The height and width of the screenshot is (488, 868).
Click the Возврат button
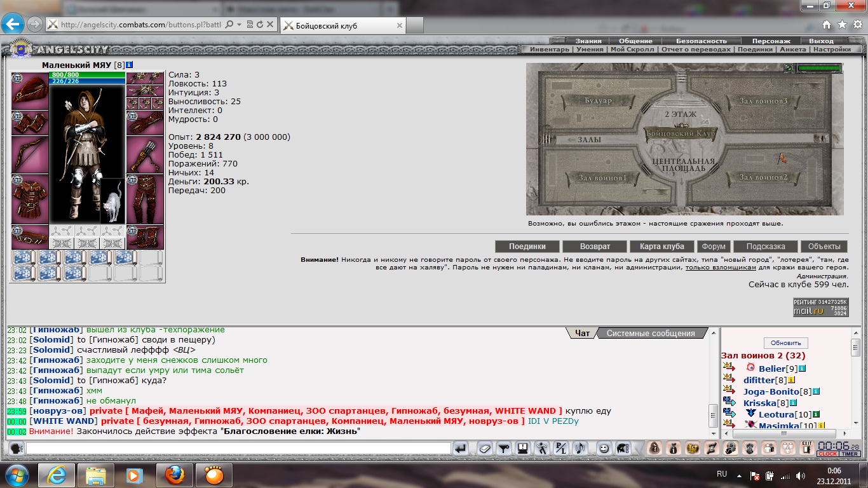pos(595,247)
